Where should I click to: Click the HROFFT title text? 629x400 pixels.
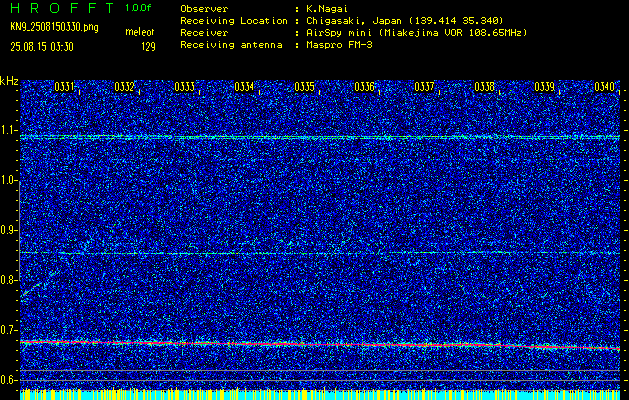click(62, 8)
